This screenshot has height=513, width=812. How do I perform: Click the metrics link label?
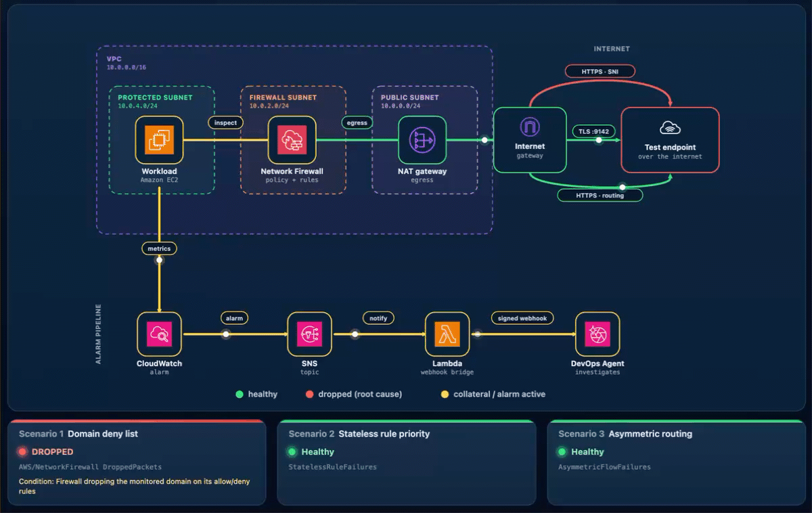click(159, 248)
